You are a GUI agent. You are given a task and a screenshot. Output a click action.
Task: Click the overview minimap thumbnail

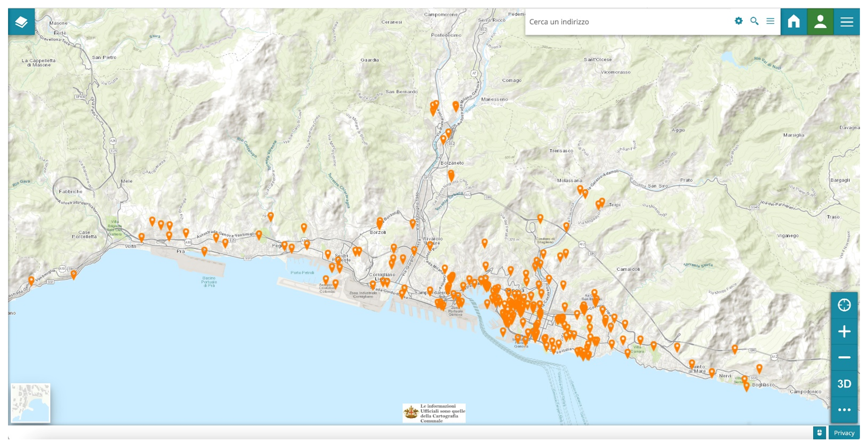[x=31, y=403]
